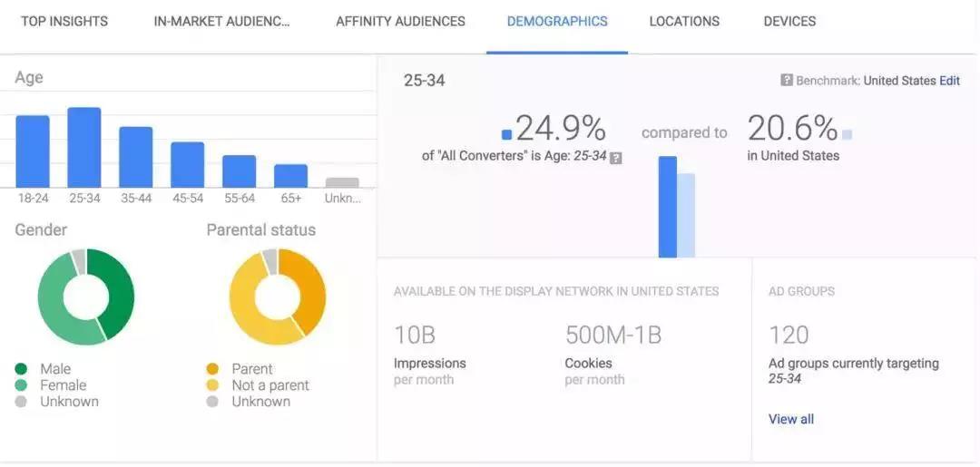Edit the United States benchmark

pos(949,81)
